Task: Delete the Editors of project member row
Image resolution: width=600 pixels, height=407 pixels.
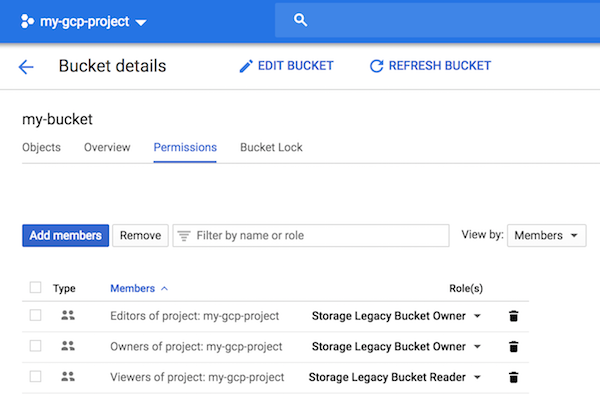Action: click(514, 316)
